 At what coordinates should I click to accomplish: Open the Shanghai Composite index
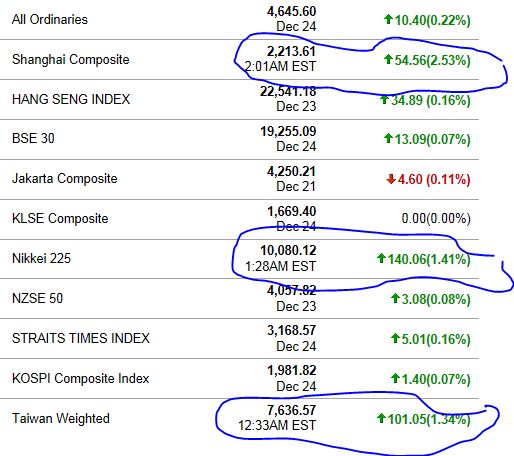click(71, 60)
